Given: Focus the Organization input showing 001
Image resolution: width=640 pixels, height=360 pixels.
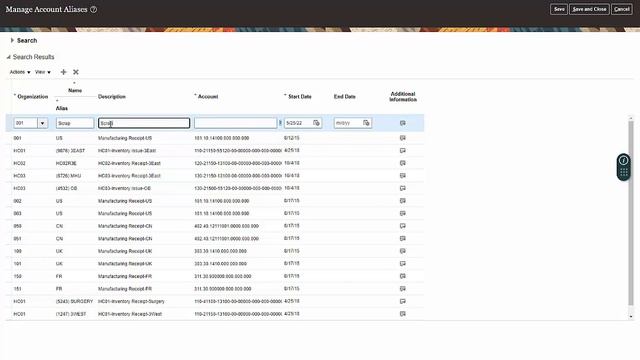Looking at the screenshot, I should pos(25,123).
